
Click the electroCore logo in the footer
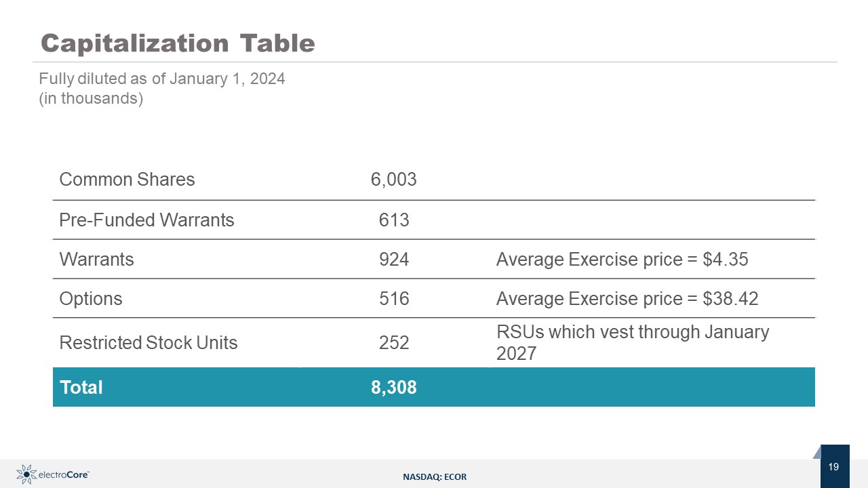pyautogui.click(x=53, y=474)
